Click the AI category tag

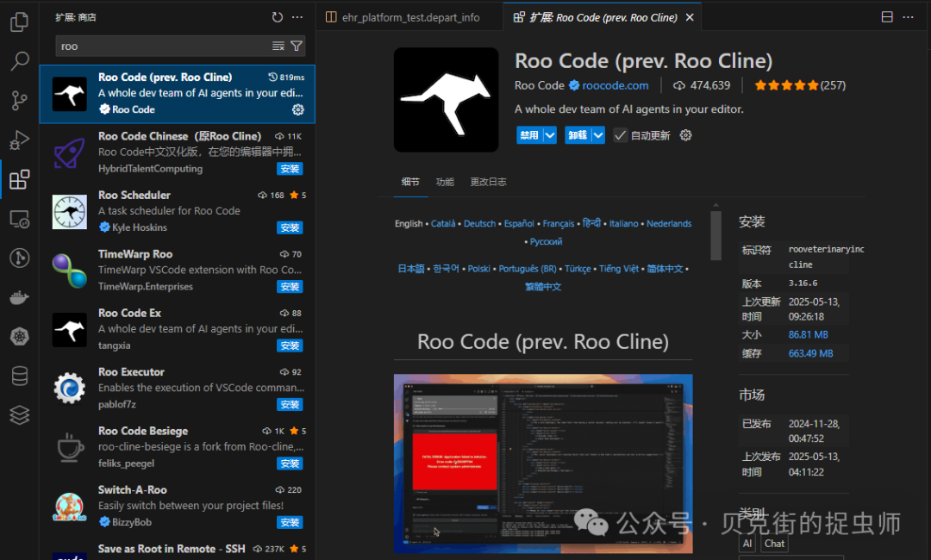pyautogui.click(x=747, y=544)
